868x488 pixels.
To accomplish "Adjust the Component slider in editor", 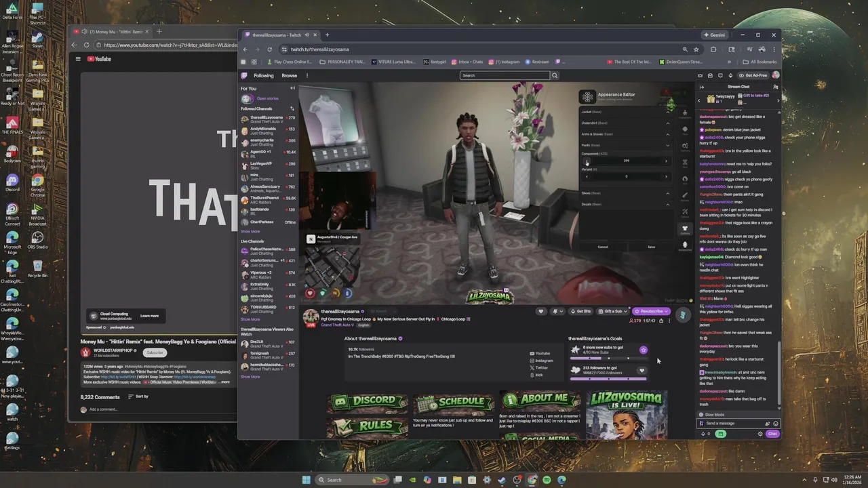I will pos(626,161).
